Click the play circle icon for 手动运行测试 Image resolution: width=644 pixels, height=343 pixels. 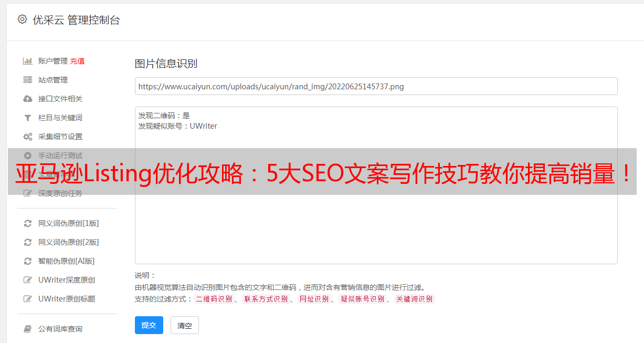click(28, 155)
